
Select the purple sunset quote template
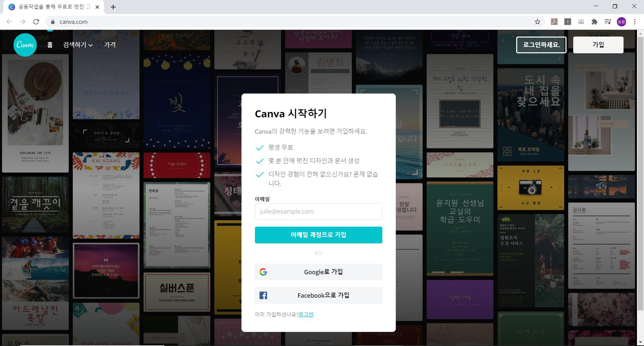tap(106, 271)
